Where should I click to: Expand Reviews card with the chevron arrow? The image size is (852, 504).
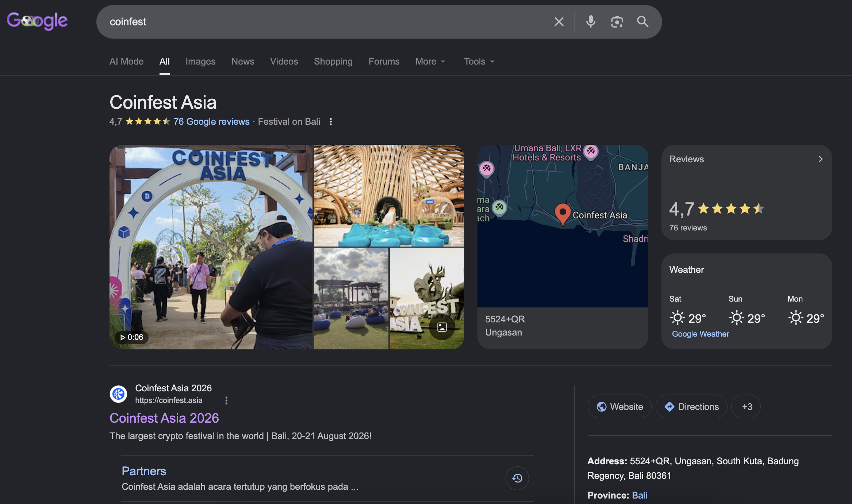click(820, 159)
